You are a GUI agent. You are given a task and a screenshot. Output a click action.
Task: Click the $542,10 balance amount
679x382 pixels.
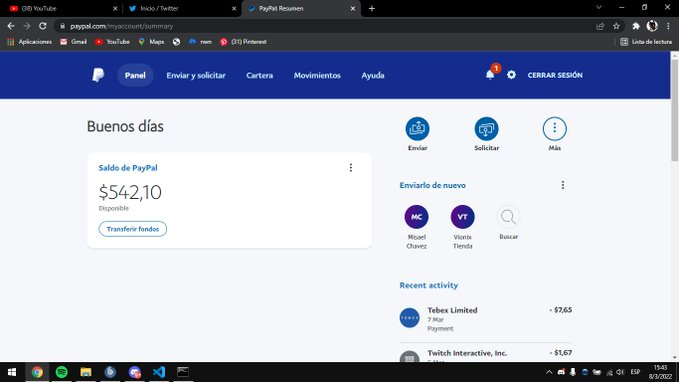pyautogui.click(x=130, y=192)
